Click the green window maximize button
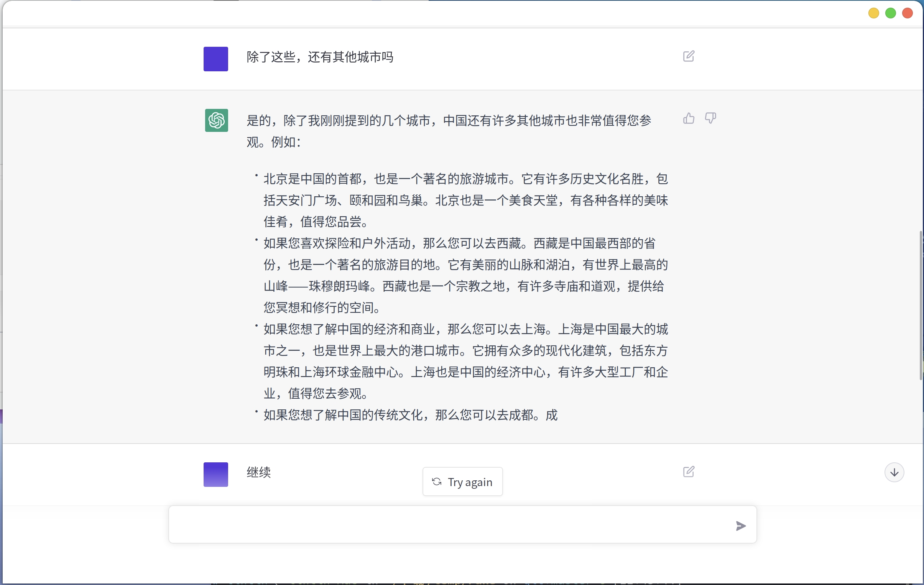Screen dimensions: 924x585 [890, 13]
